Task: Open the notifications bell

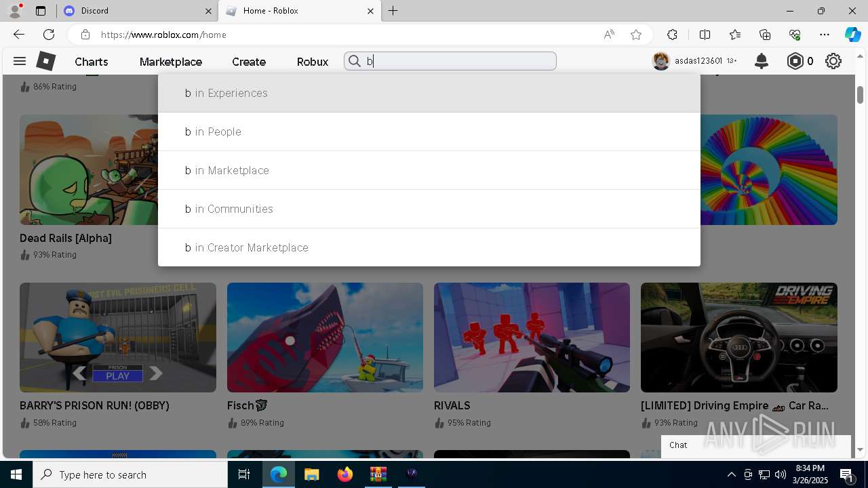Action: tap(762, 61)
